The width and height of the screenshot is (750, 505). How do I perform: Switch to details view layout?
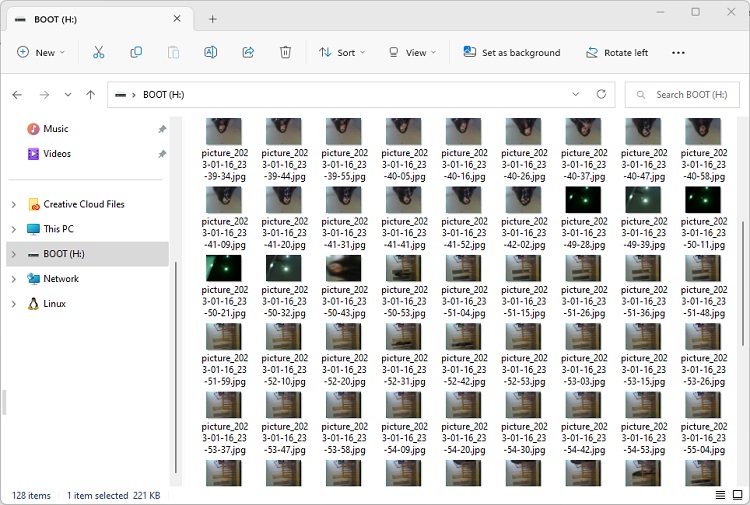[x=720, y=495]
